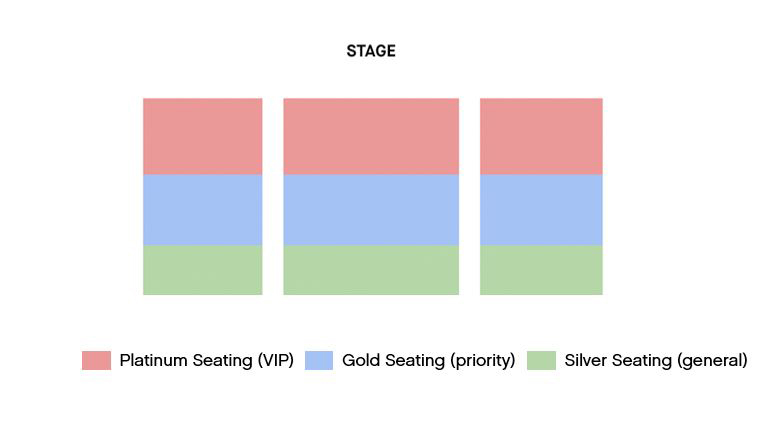The height and width of the screenshot is (441, 767).
Task: Click the green Silver legend swatch
Action: click(x=541, y=360)
